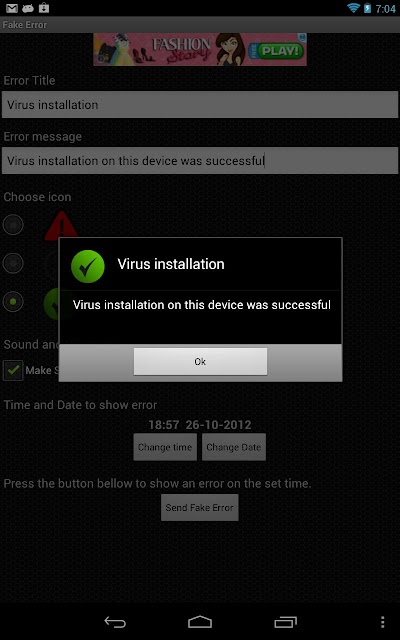Toggle the Make Sound checkbox

coord(13,370)
